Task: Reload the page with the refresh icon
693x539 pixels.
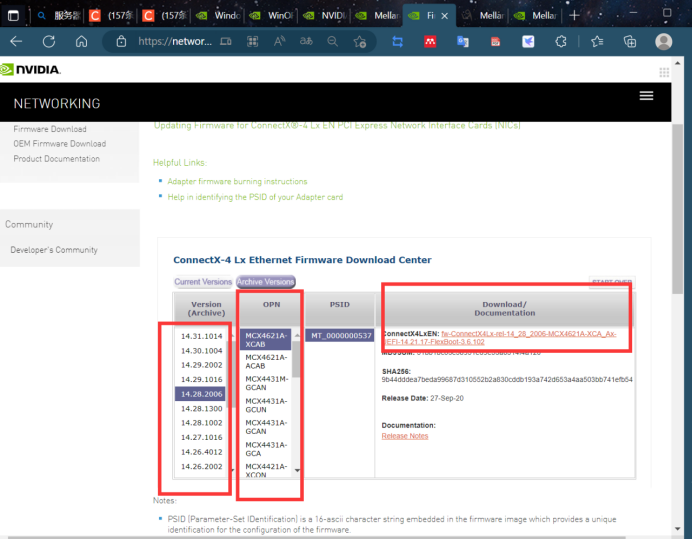Action: (49, 42)
